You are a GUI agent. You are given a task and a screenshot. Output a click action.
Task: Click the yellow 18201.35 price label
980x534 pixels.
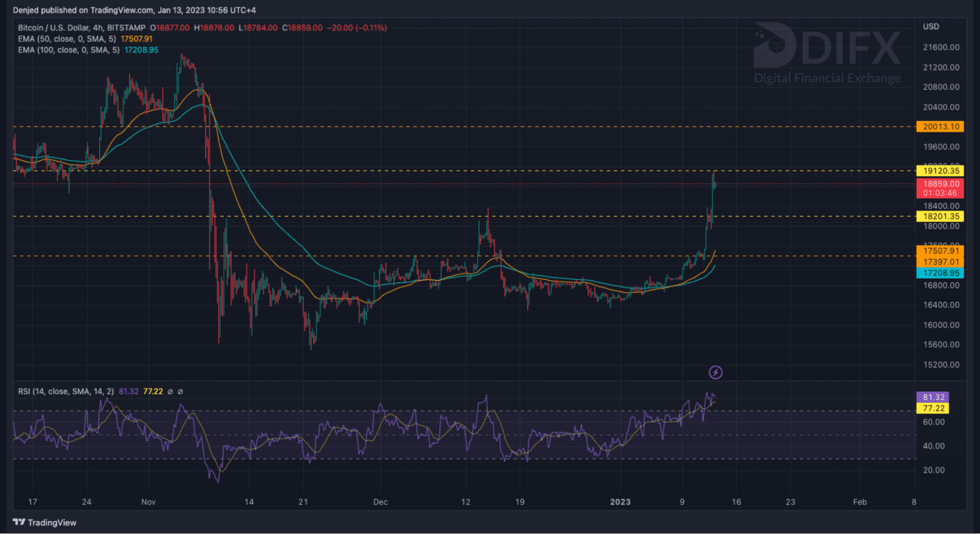[x=940, y=216]
